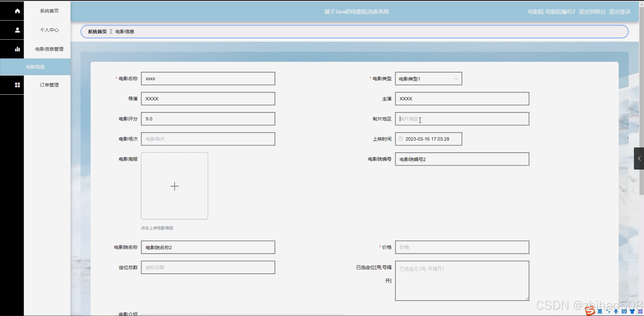Click 退出到前台 link in header
644x316 pixels.
pyautogui.click(x=592, y=12)
